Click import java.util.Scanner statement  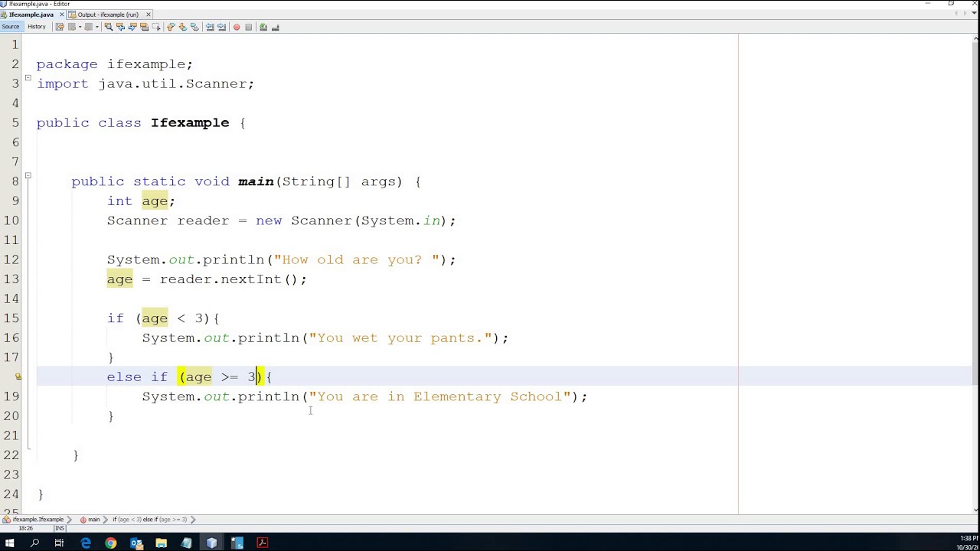pyautogui.click(x=145, y=83)
